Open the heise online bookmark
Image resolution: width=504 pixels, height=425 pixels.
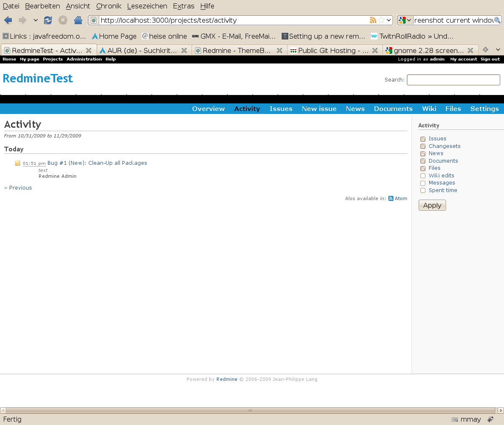(165, 36)
